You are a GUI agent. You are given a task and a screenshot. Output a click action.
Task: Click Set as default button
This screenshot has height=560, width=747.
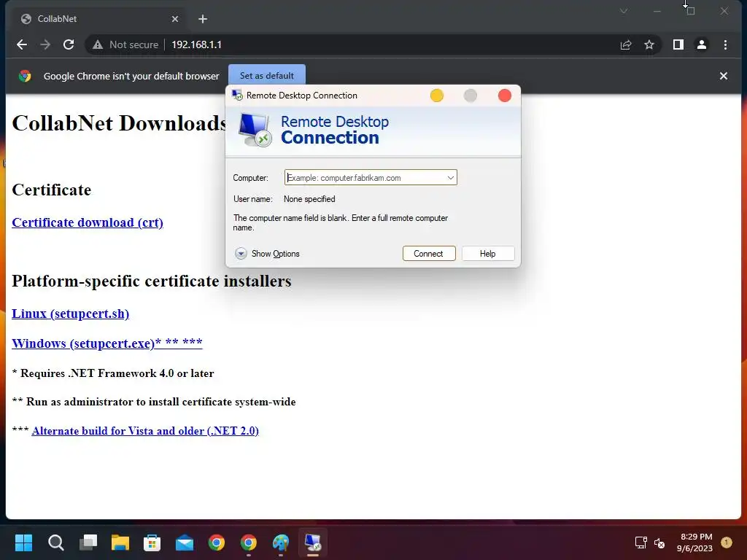coord(267,76)
